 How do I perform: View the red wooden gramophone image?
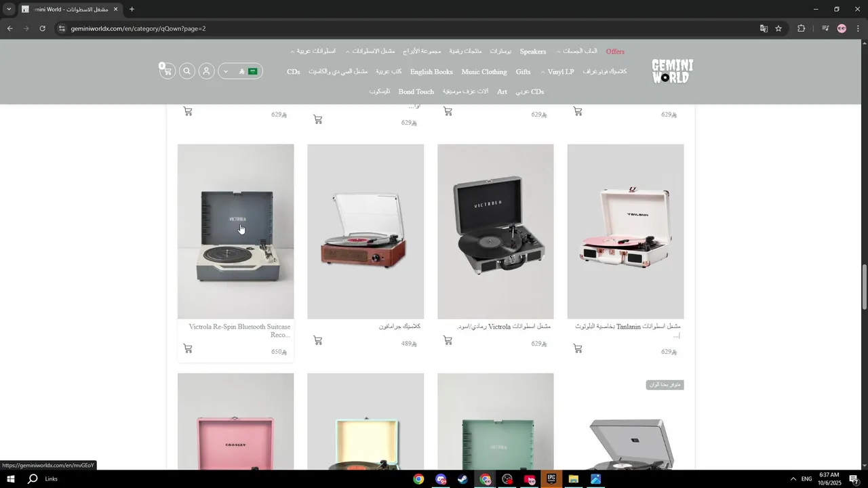pyautogui.click(x=366, y=231)
